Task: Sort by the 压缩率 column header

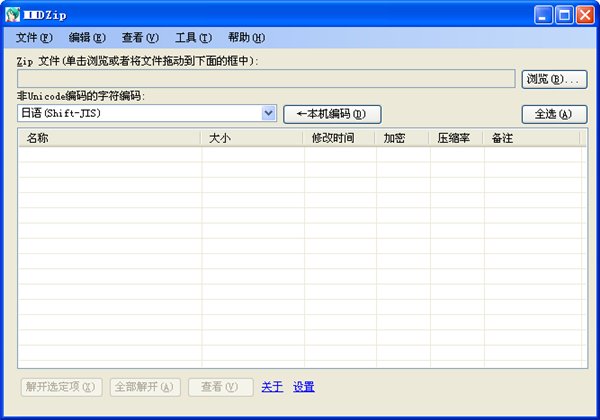Action: (x=457, y=138)
